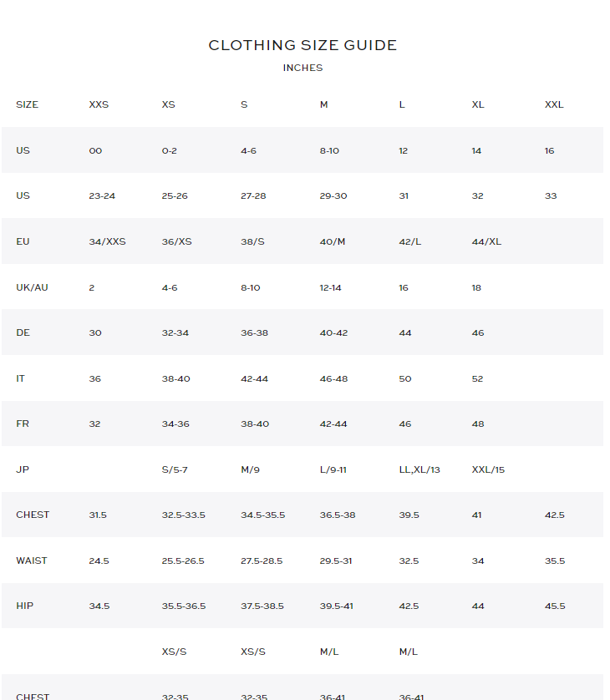Viewport: 610px width, 700px height.
Task: Click the WAIST row label
Action: [33, 561]
